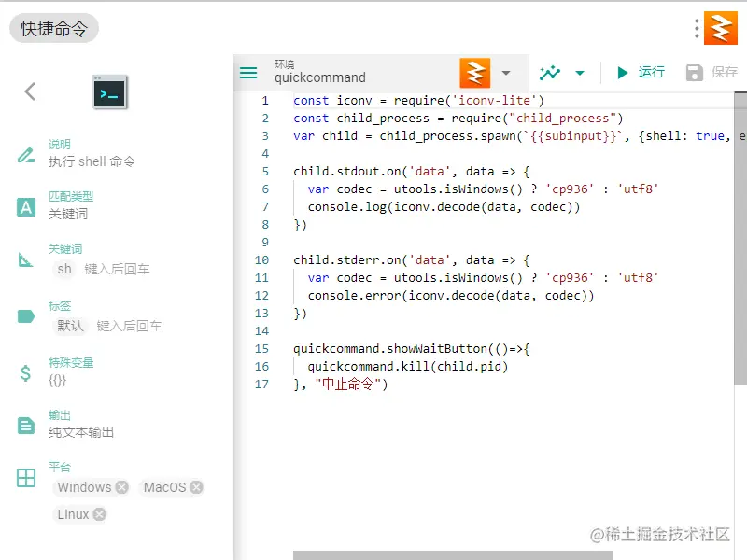This screenshot has height=560, width=747.
Task: Click the orange plugin logo at top right
Action: point(721,29)
